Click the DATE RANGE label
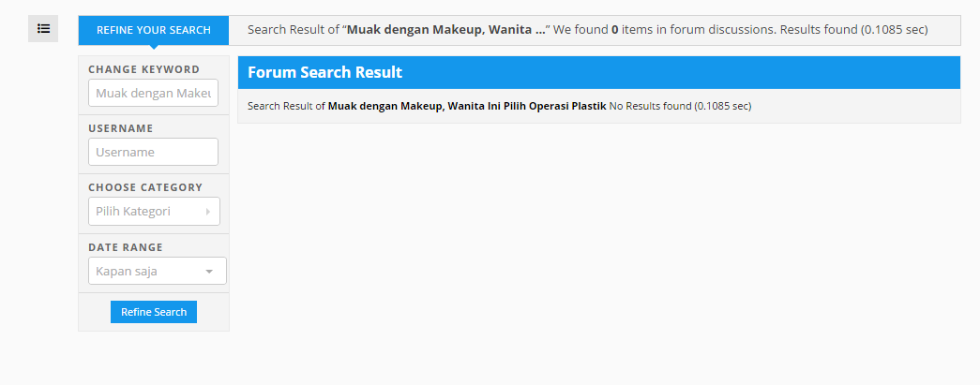This screenshot has height=385, width=980. click(126, 247)
